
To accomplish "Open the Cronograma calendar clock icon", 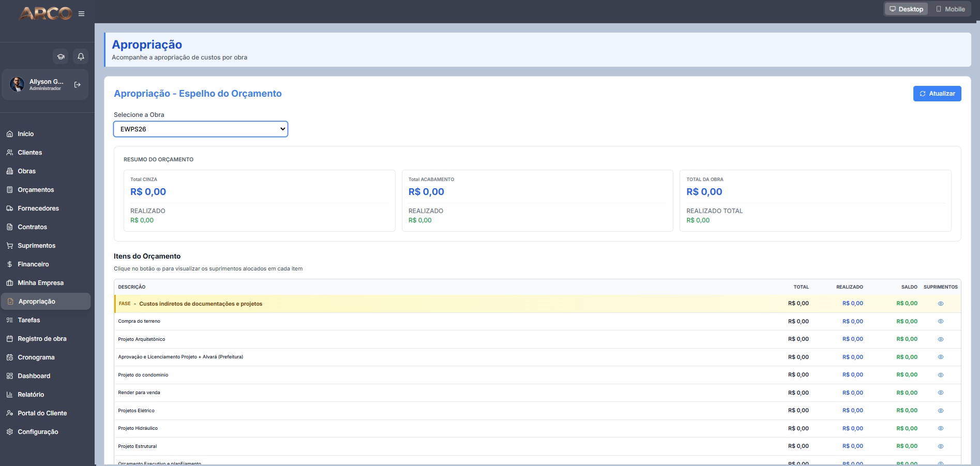I will 10,357.
